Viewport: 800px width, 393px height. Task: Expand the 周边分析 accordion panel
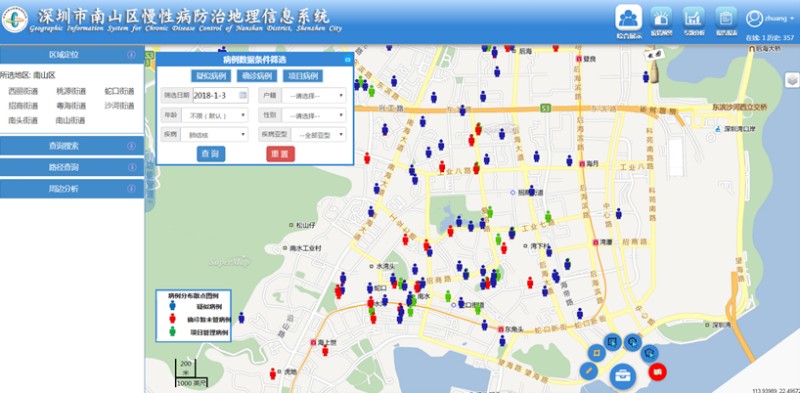click(72, 189)
